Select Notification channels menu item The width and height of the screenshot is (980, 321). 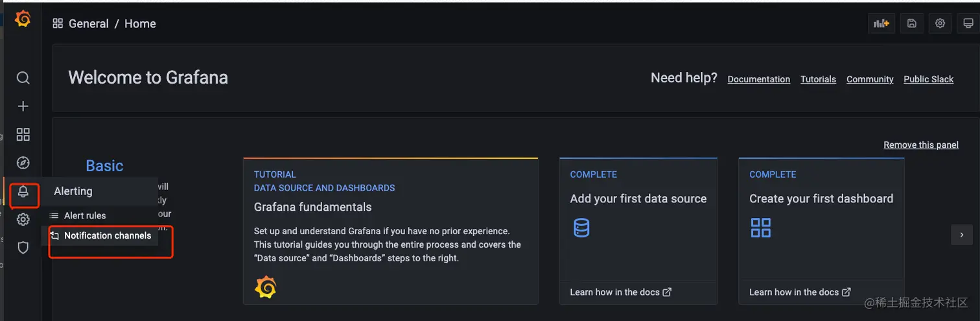107,235
